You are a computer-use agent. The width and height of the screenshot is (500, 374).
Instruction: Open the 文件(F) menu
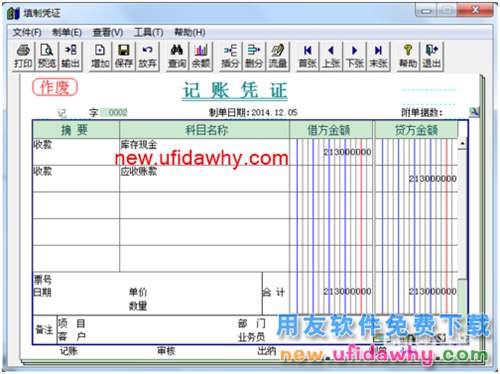pos(27,32)
